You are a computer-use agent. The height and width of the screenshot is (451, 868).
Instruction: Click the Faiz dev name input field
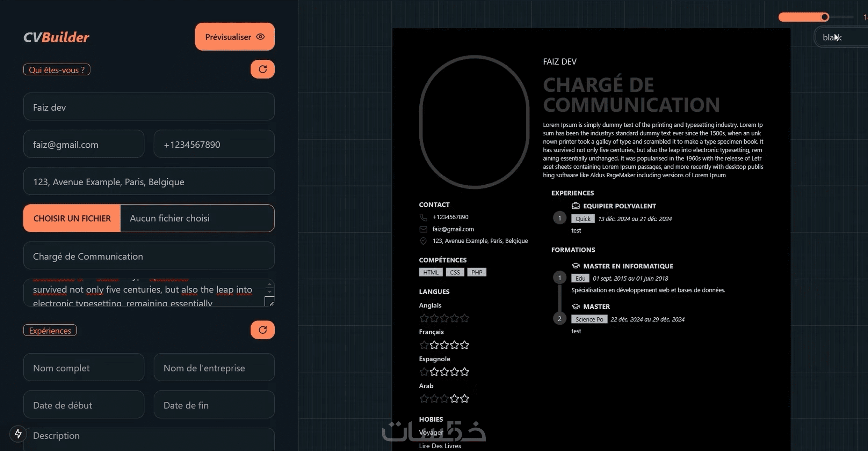coord(149,107)
